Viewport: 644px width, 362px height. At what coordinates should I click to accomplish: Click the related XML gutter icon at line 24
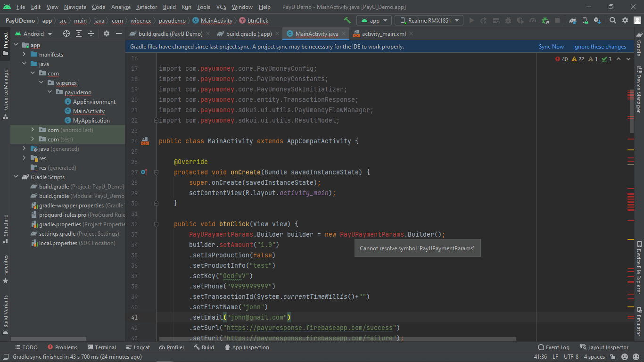(x=145, y=141)
